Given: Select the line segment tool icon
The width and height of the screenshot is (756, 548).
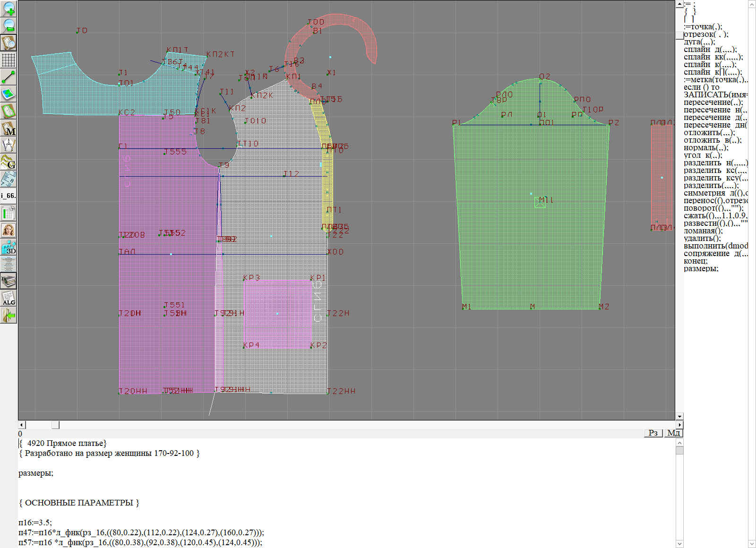Looking at the screenshot, I should [9, 77].
